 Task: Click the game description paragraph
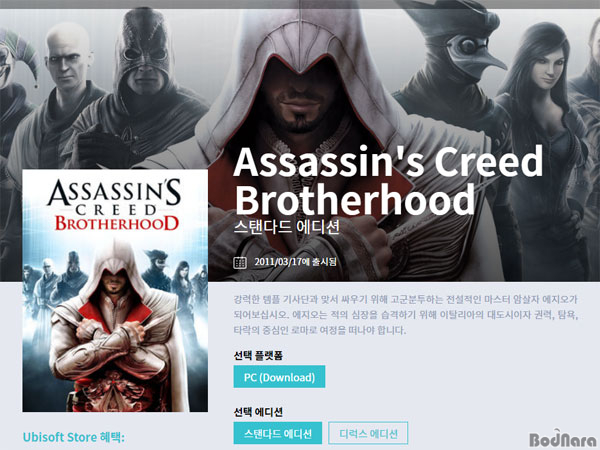(406, 315)
